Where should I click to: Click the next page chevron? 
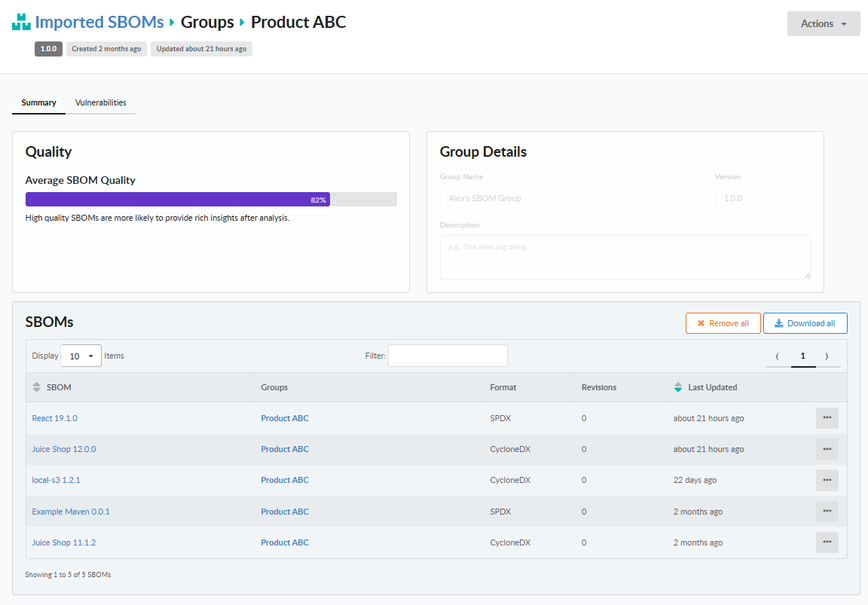(x=829, y=356)
